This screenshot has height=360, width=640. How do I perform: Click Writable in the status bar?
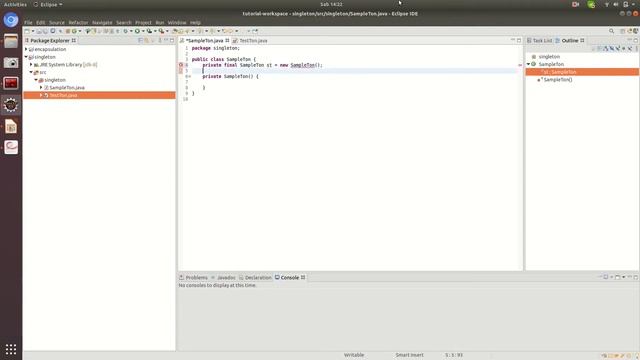pyautogui.click(x=354, y=355)
